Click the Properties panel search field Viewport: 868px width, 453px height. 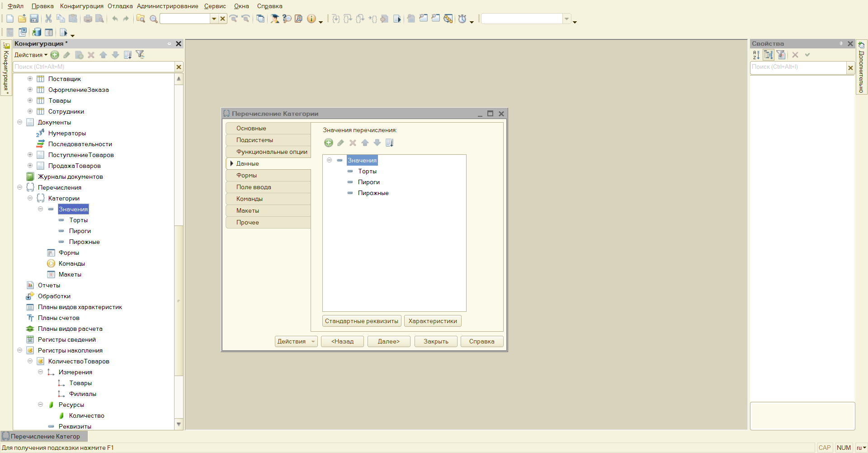(x=798, y=67)
